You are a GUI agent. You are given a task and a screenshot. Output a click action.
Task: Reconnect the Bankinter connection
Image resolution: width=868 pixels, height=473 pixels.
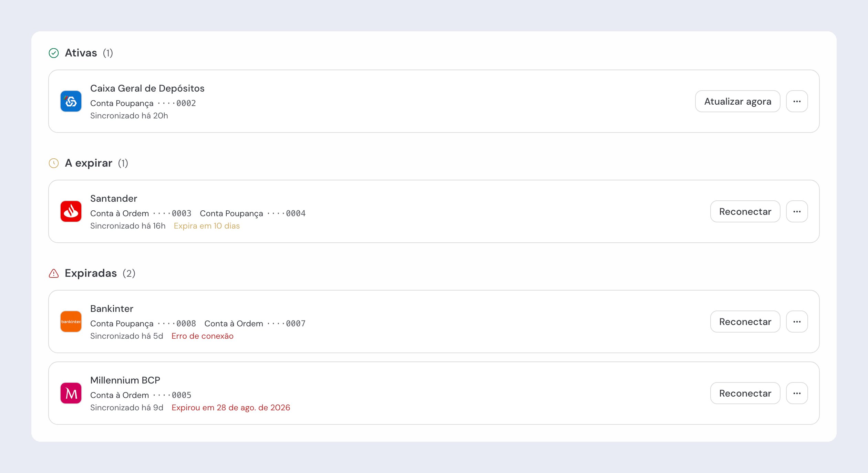pyautogui.click(x=745, y=322)
